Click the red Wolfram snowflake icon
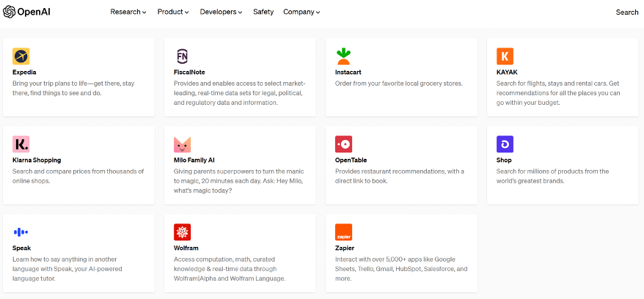Viewport: 644px width, 299px height. tap(183, 232)
